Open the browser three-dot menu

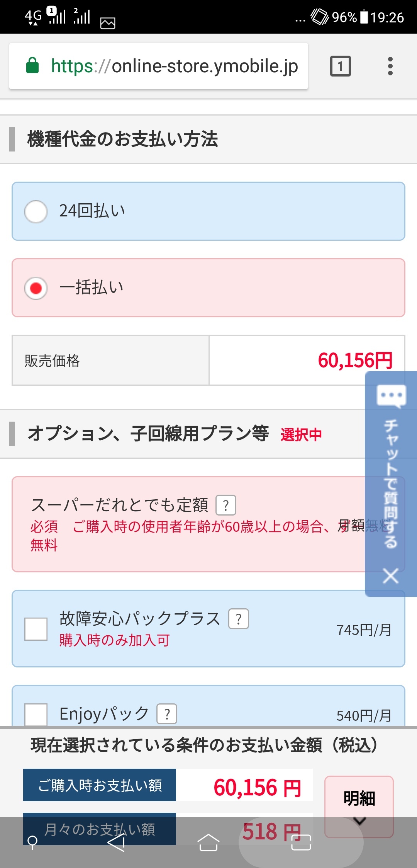pos(390,66)
